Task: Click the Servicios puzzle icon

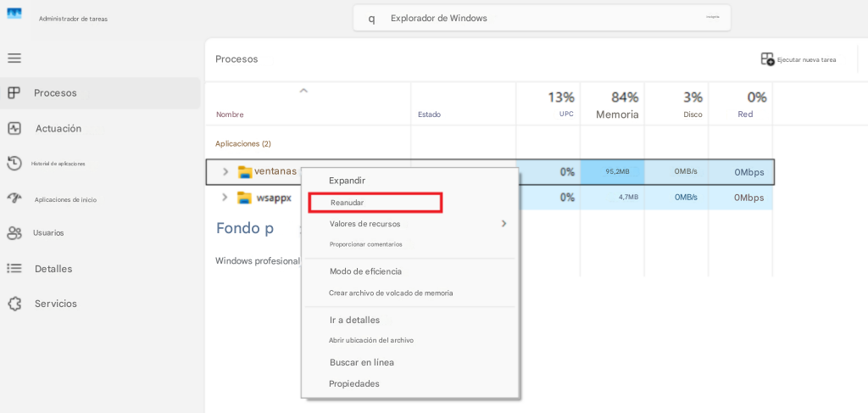Action: [x=14, y=304]
